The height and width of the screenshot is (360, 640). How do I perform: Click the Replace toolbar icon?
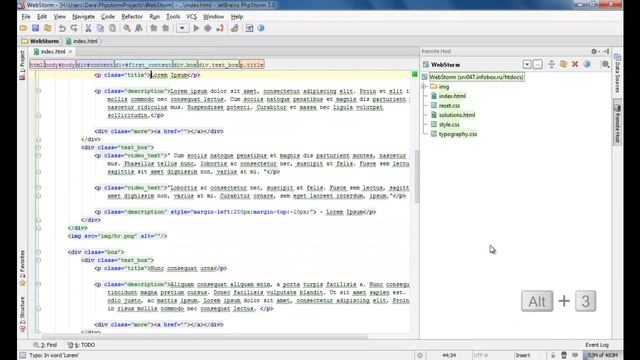coord(139,28)
